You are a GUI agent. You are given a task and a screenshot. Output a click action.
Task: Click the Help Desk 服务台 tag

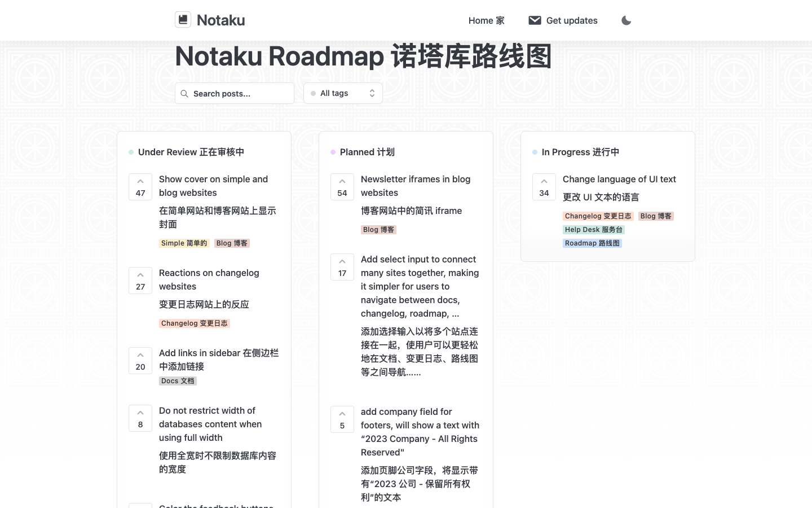click(x=593, y=230)
